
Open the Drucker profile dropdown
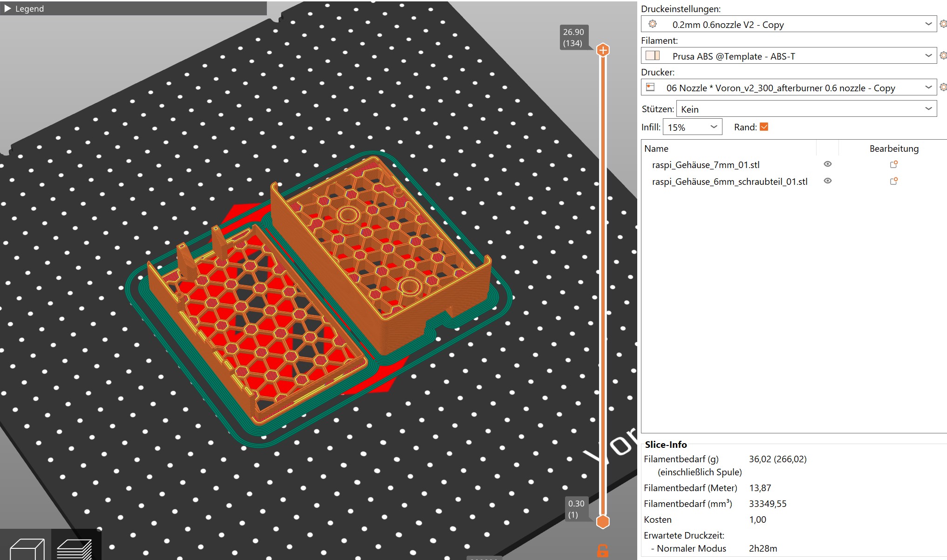click(x=789, y=88)
